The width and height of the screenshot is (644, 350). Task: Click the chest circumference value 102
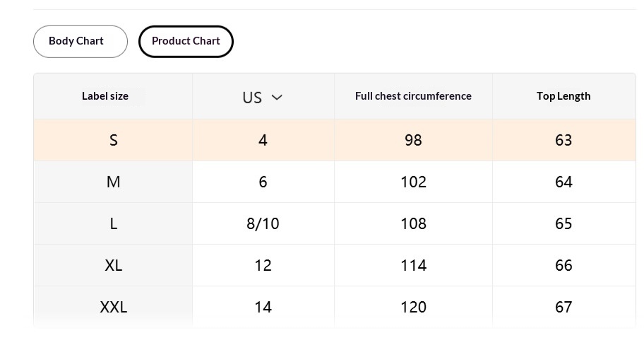[413, 182]
